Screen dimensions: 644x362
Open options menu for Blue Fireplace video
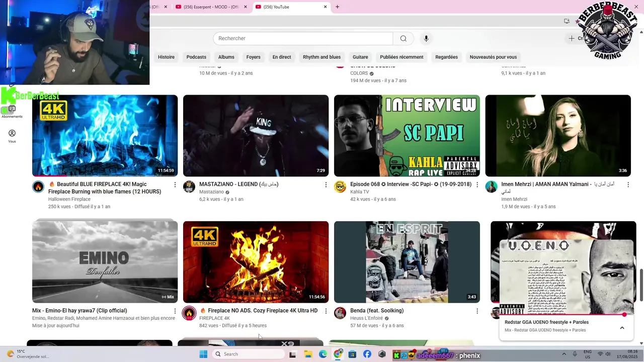[x=175, y=185]
